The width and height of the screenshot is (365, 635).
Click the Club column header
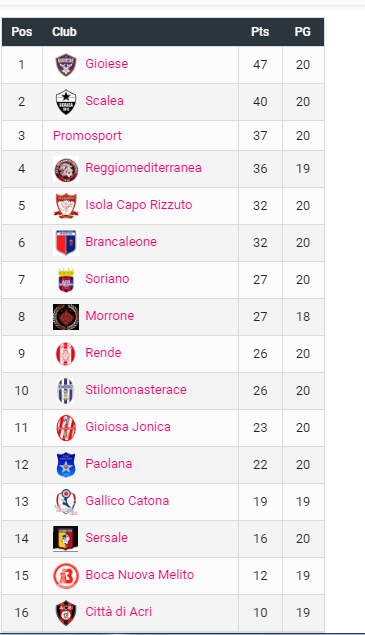point(64,32)
